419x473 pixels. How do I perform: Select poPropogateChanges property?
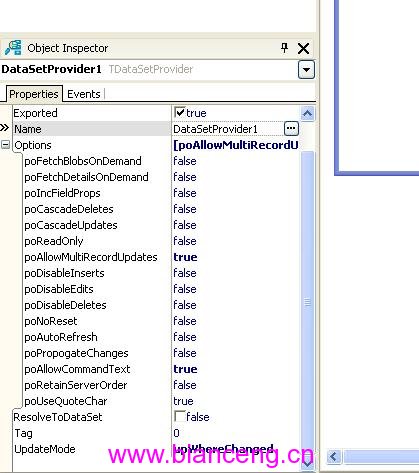point(76,353)
